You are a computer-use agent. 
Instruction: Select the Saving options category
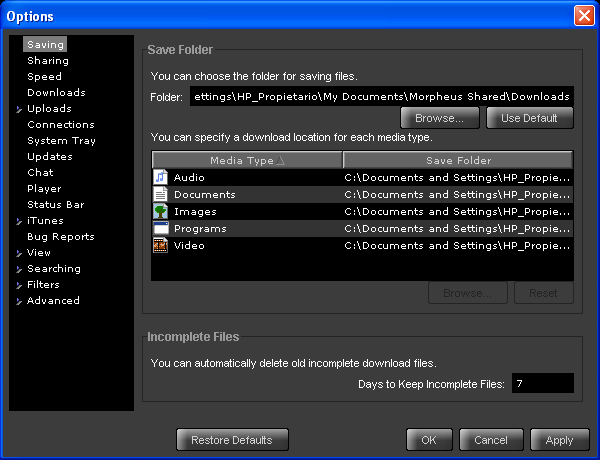pyautogui.click(x=45, y=44)
